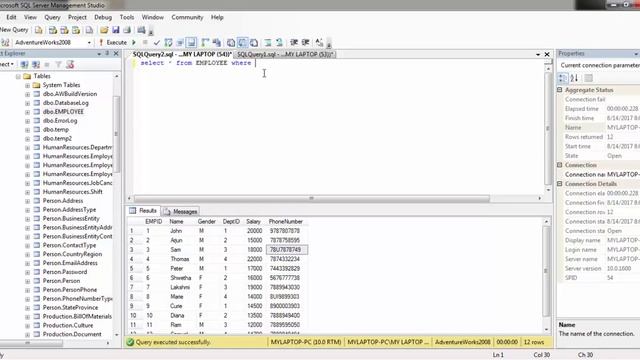Image resolution: width=640 pixels, height=360 pixels.
Task: Expand the Person.Address table node
Action: point(27,201)
